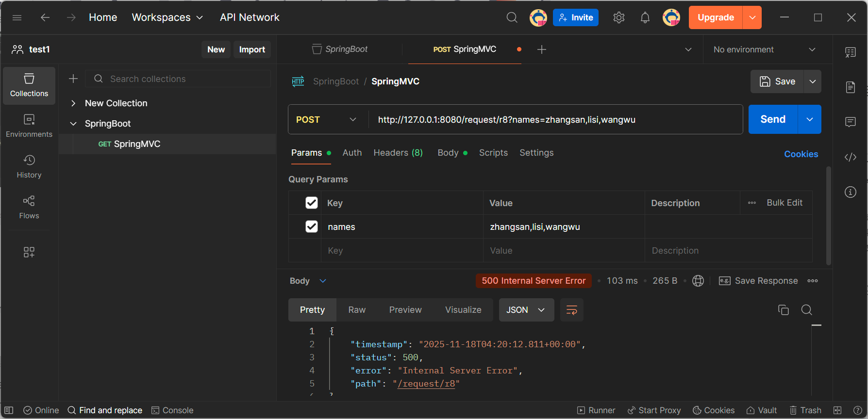Screen dimensions: 868x419
Task: Open notifications bell icon
Action: pos(645,18)
